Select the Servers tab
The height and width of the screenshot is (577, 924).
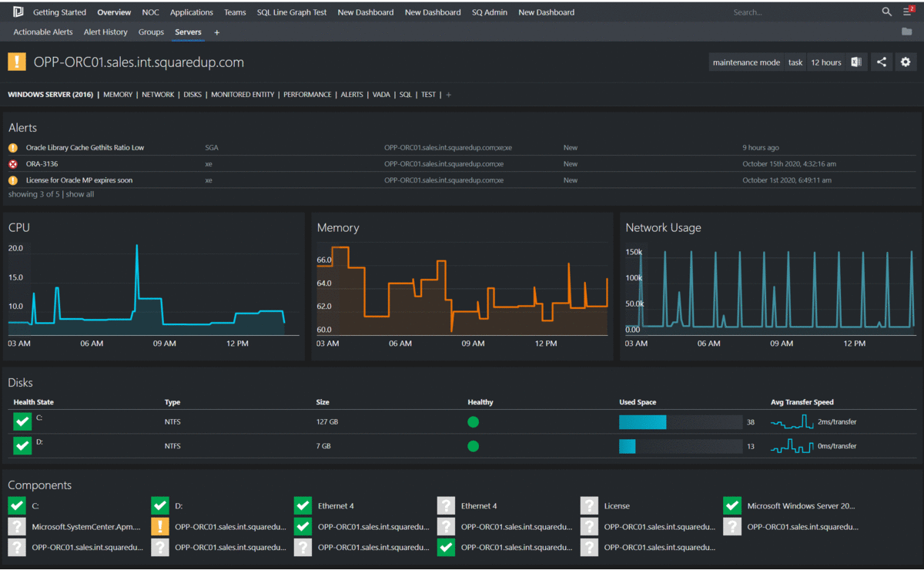[188, 32]
